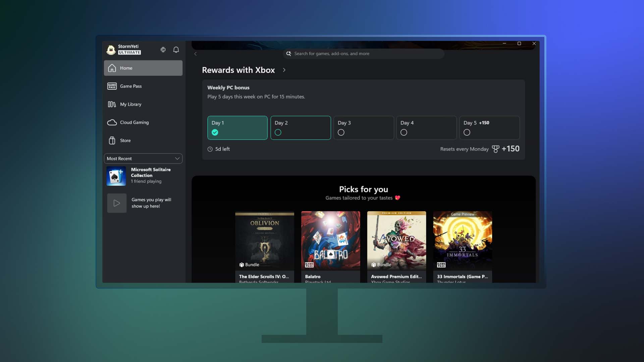Switch to the Home section
644x362 pixels.
pyautogui.click(x=126, y=68)
